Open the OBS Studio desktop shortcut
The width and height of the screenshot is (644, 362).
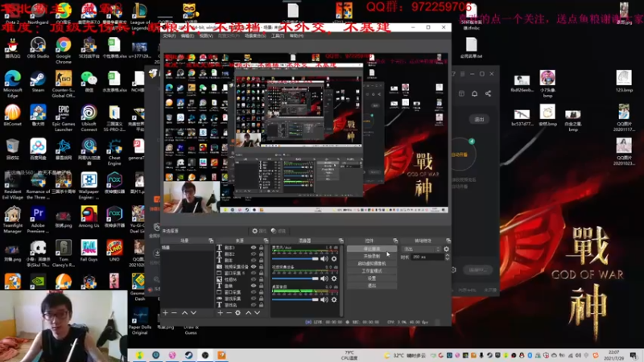click(38, 48)
